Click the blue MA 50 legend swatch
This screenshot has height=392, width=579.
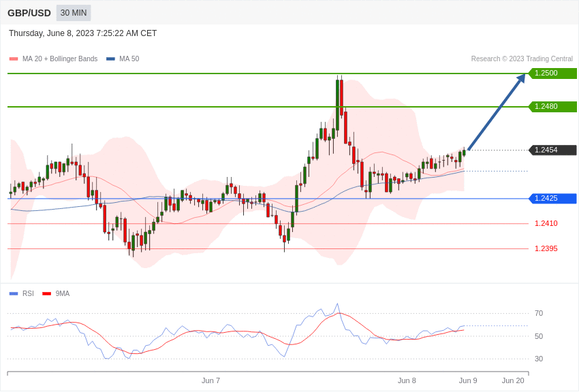click(110, 59)
